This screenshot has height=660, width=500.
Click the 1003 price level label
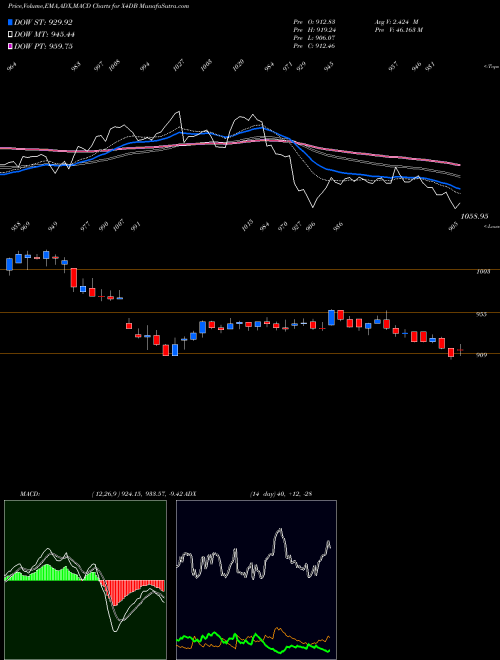(x=483, y=272)
